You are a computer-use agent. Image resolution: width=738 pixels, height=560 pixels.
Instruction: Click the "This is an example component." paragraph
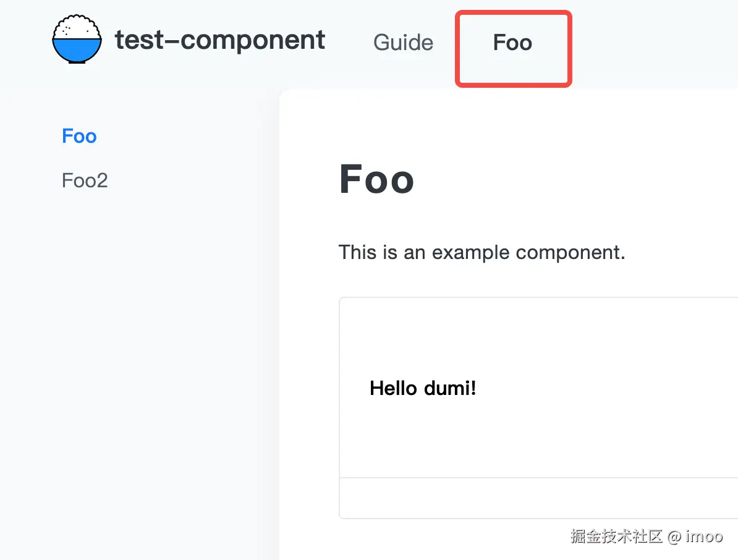coord(482,252)
